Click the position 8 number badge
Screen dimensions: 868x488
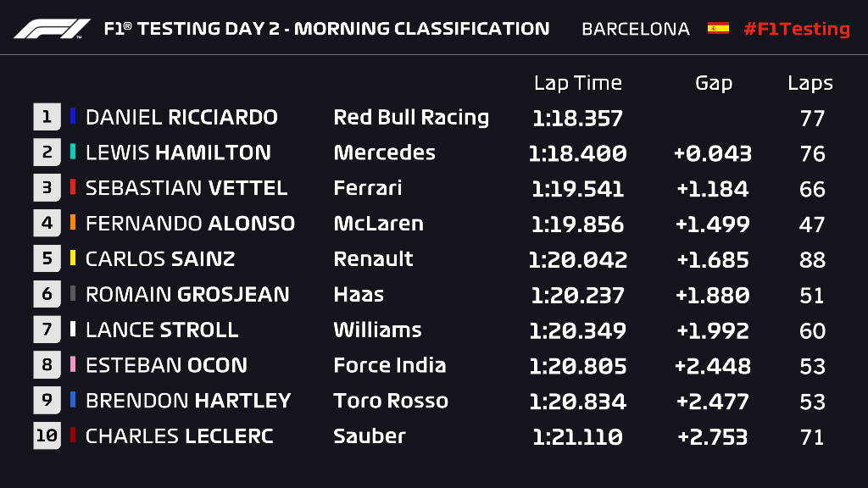[x=47, y=365]
